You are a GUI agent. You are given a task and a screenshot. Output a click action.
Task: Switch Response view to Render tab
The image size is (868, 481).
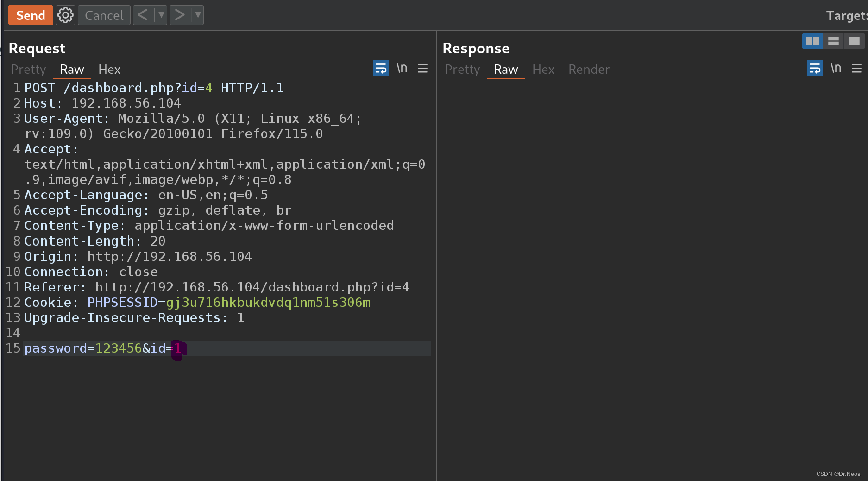tap(589, 70)
